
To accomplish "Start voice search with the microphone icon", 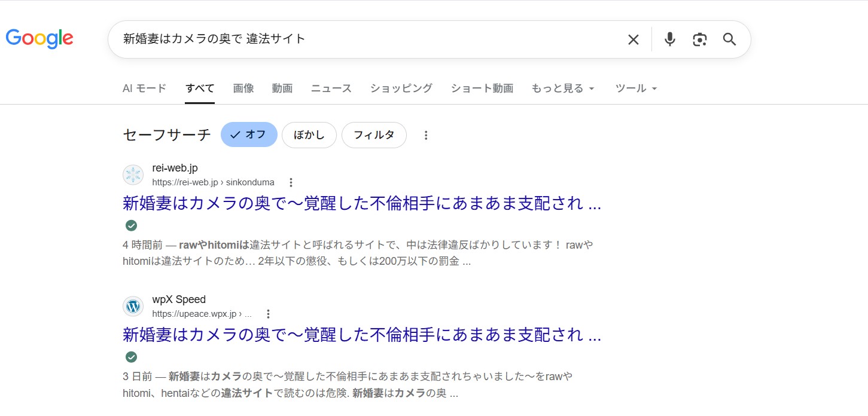I will pyautogui.click(x=670, y=39).
